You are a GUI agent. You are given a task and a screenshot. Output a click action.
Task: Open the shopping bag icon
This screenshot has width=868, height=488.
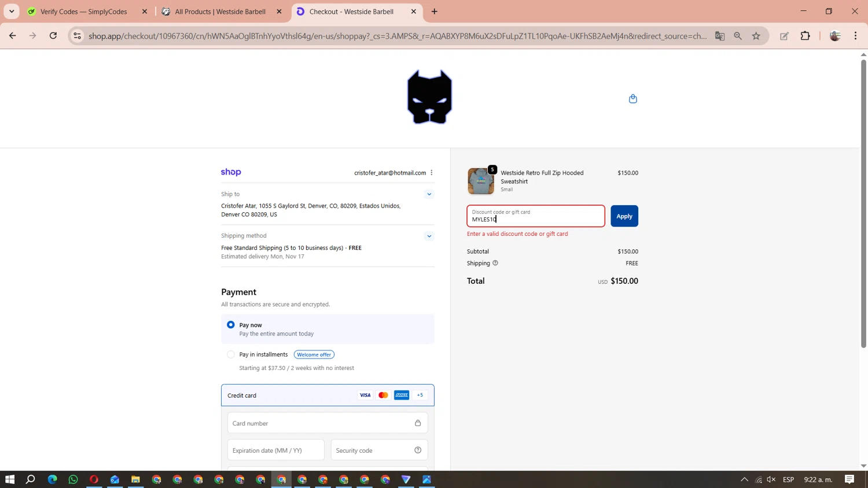coord(632,99)
